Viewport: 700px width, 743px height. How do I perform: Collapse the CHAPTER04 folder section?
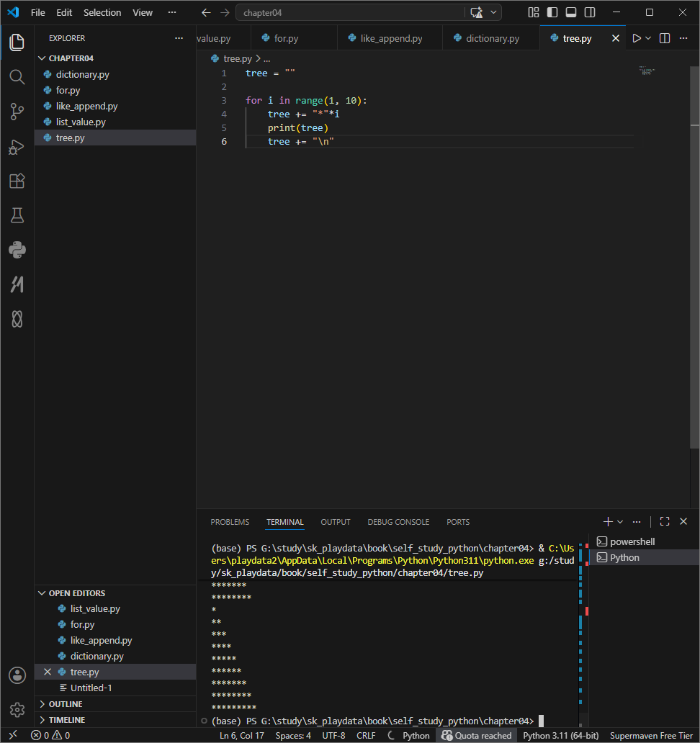tap(115, 58)
